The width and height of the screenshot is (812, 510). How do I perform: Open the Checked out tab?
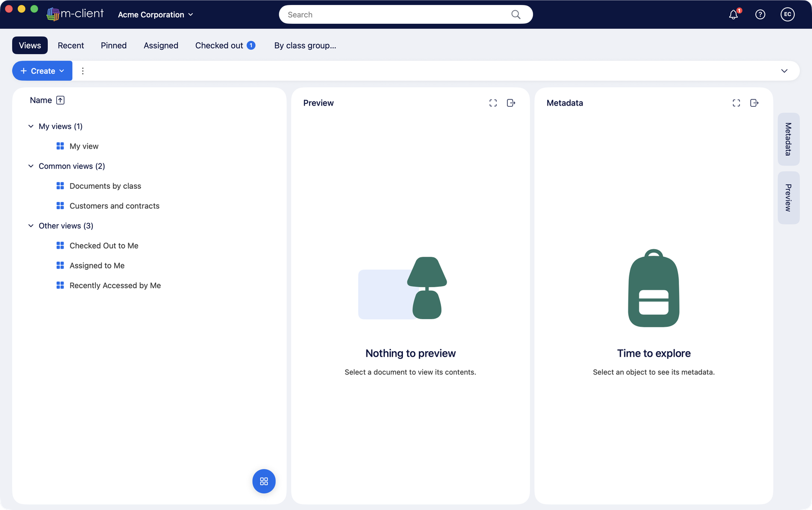click(x=225, y=45)
